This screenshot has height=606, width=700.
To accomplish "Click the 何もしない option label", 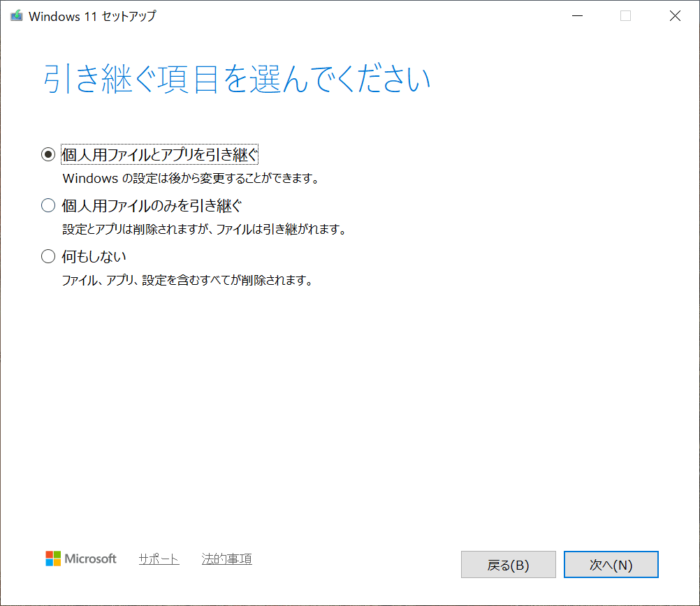I will pos(94,256).
